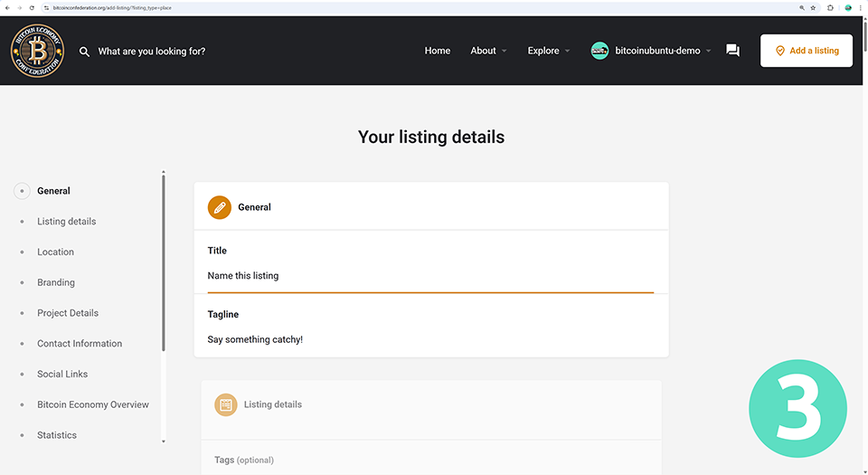Click the Listing details section icon
The image size is (868, 475).
pyautogui.click(x=226, y=404)
